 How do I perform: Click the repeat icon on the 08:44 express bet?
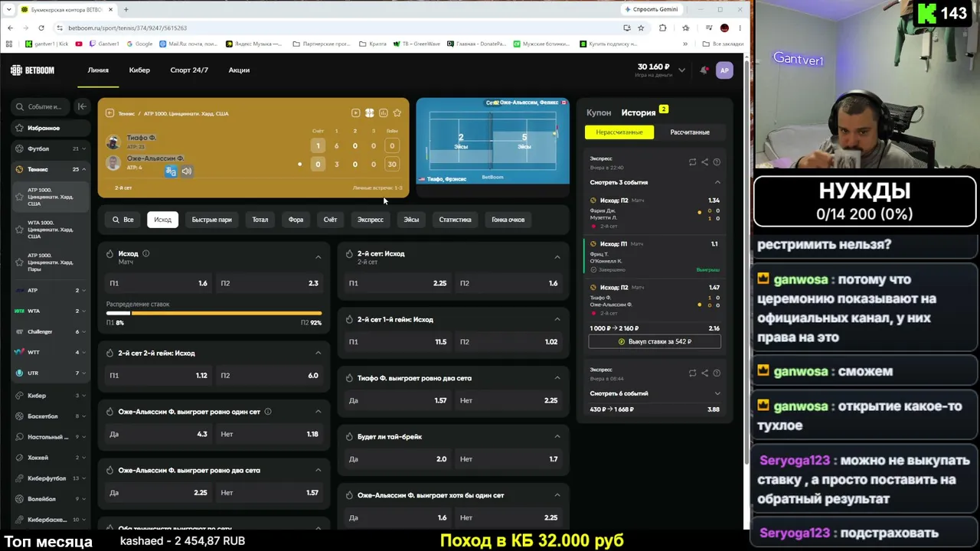[x=692, y=373]
